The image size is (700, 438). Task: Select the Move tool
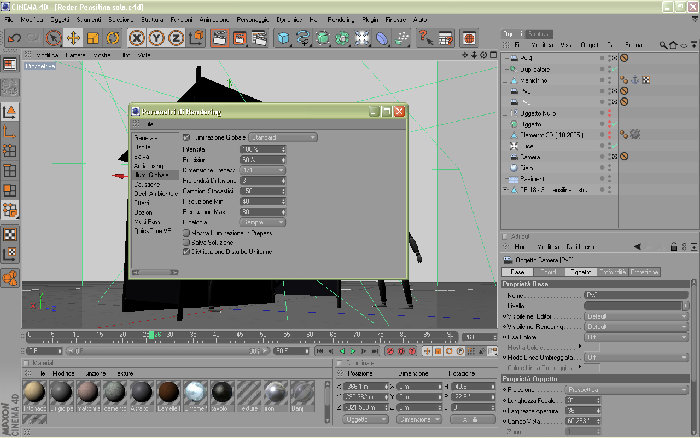point(73,38)
